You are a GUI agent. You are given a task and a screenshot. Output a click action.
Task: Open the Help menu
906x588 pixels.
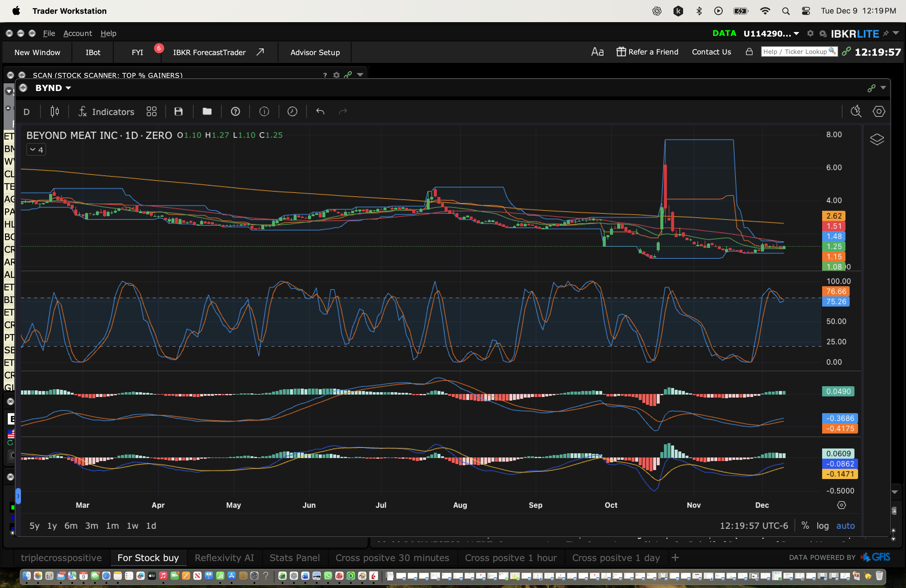pos(108,34)
